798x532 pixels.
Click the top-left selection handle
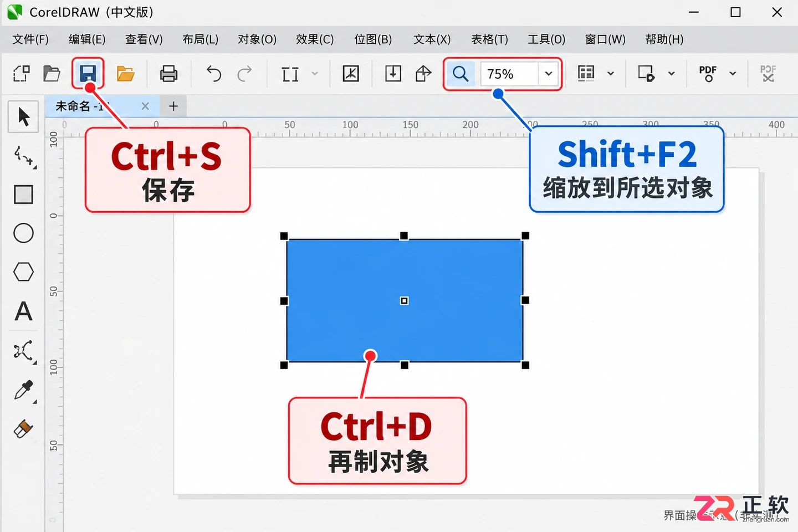click(x=284, y=236)
